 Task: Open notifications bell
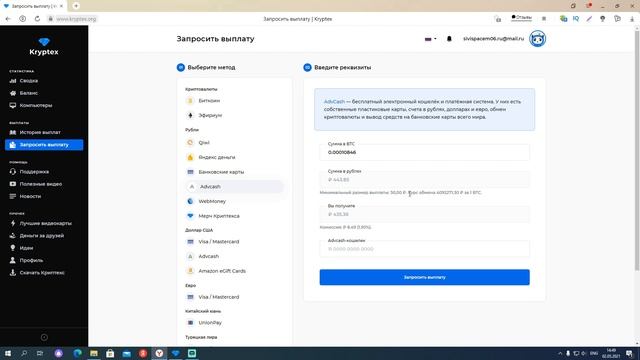(449, 39)
